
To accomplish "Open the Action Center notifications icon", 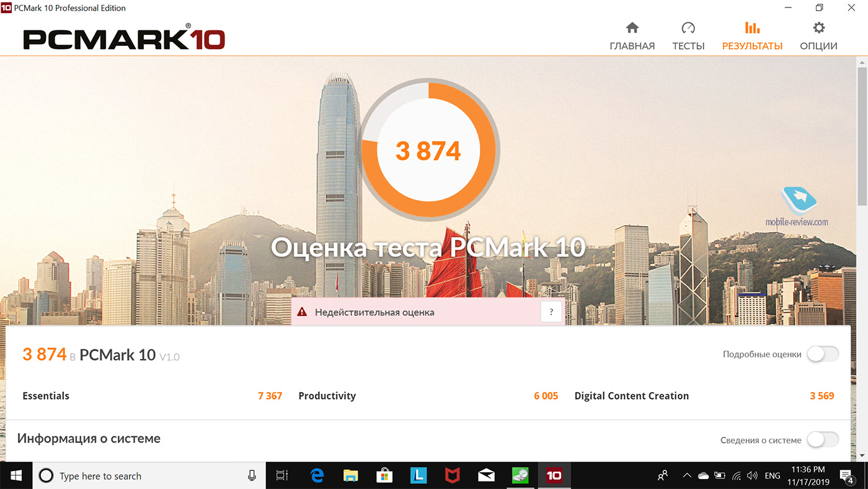I will coord(848,476).
